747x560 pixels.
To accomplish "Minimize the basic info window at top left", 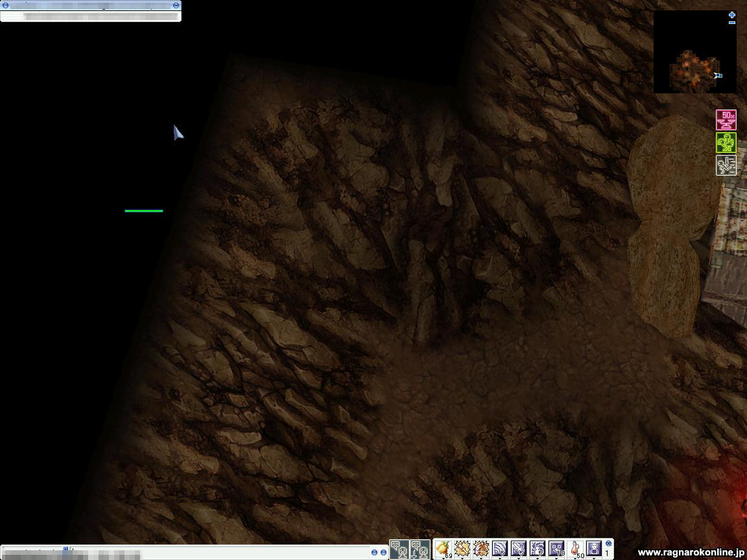I will [176, 5].
